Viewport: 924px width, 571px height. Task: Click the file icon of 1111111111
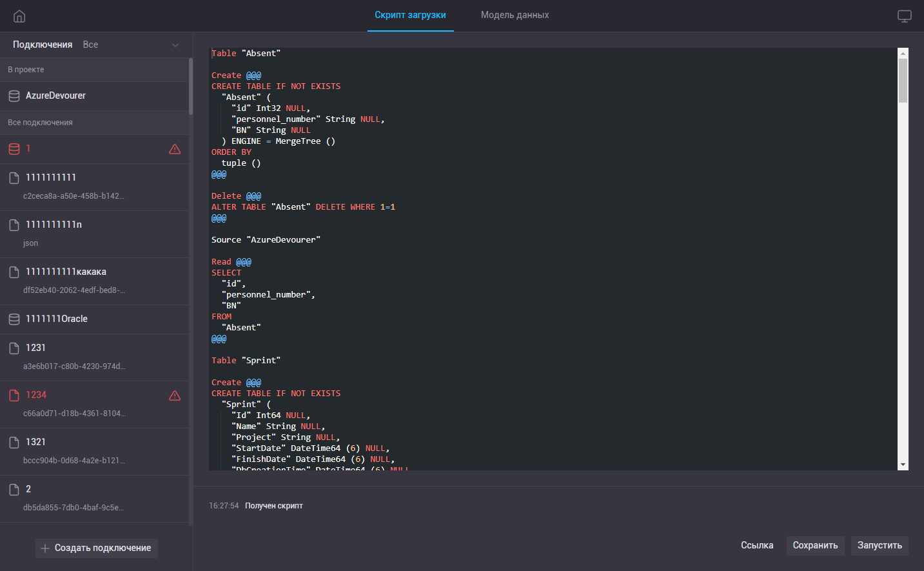click(14, 177)
